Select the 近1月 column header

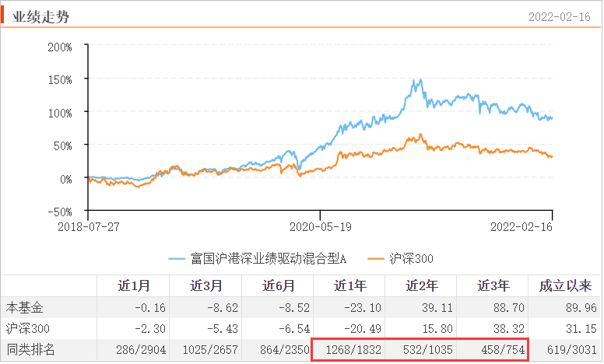point(133,285)
